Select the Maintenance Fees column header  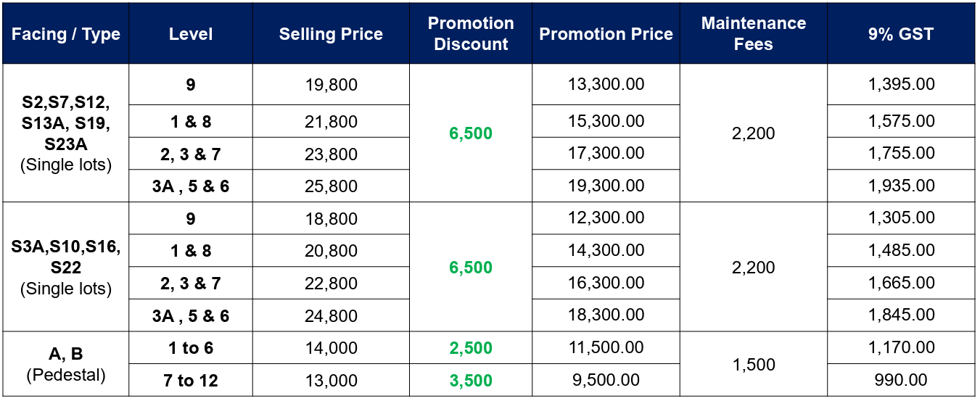(754, 34)
